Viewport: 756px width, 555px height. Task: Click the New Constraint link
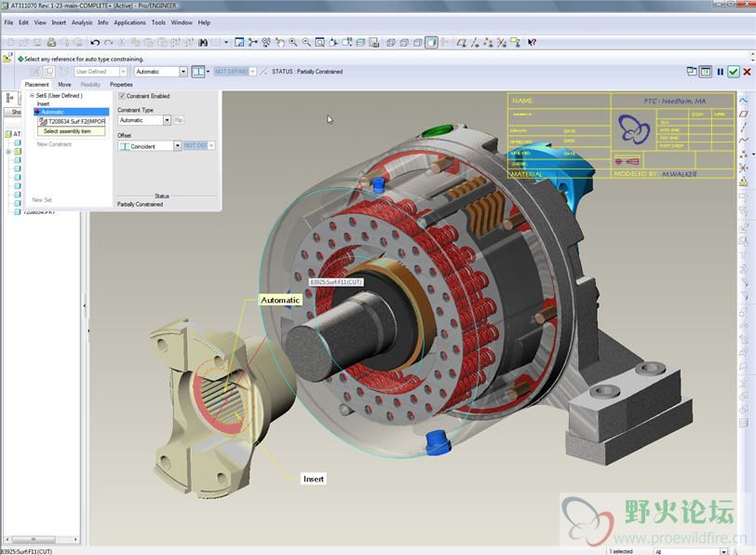(54, 144)
